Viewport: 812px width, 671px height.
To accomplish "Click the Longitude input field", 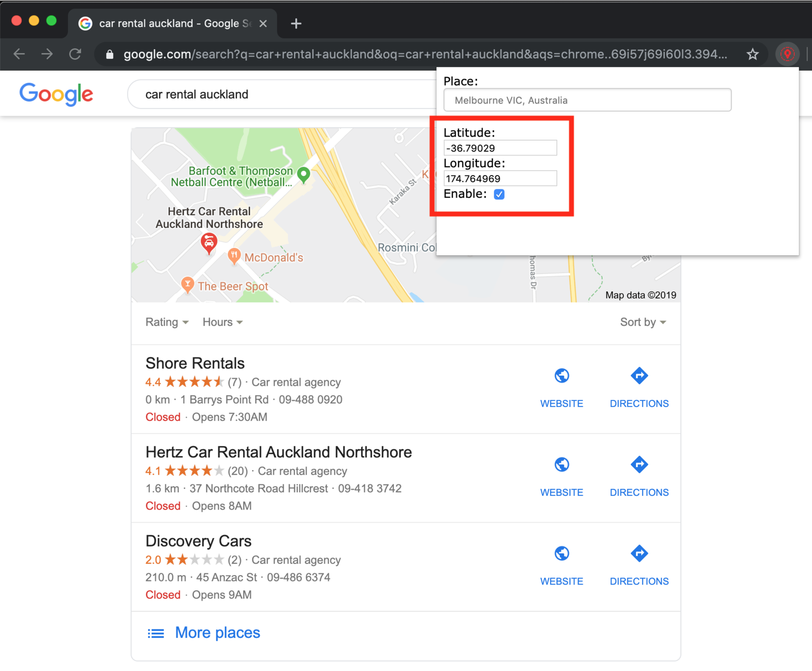I will [x=500, y=178].
